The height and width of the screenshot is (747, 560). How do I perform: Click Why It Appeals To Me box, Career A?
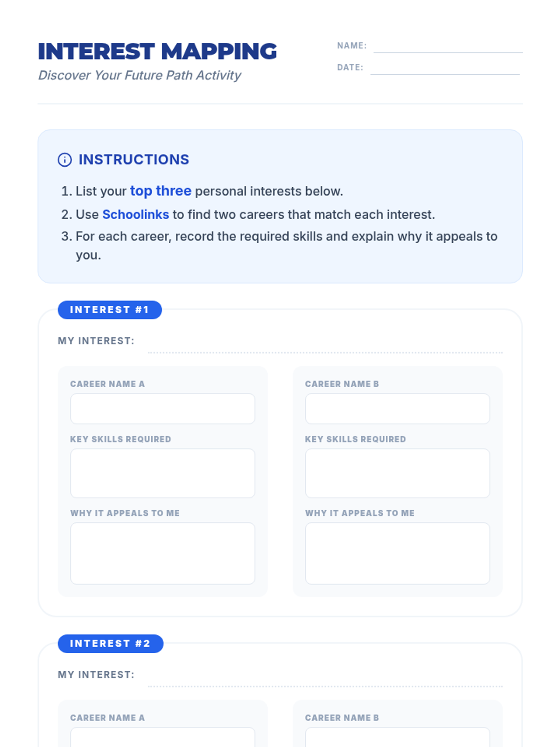point(163,553)
